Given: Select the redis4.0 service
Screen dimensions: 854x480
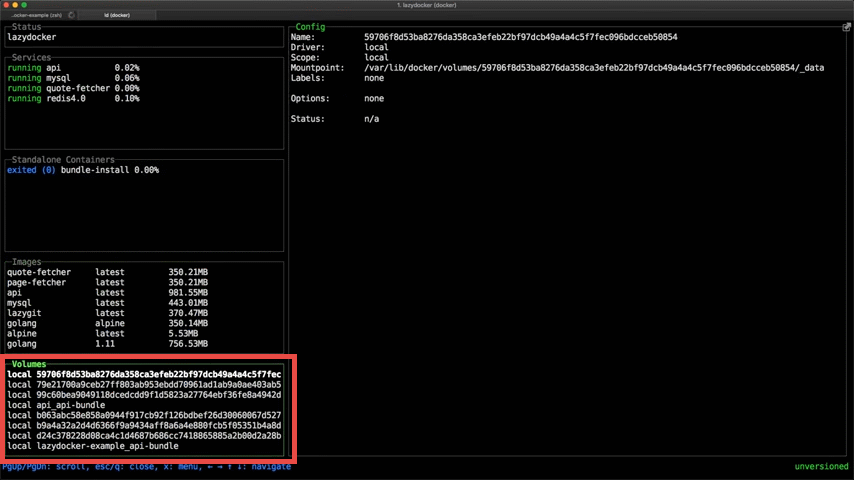Looking at the screenshot, I should pos(72,98).
